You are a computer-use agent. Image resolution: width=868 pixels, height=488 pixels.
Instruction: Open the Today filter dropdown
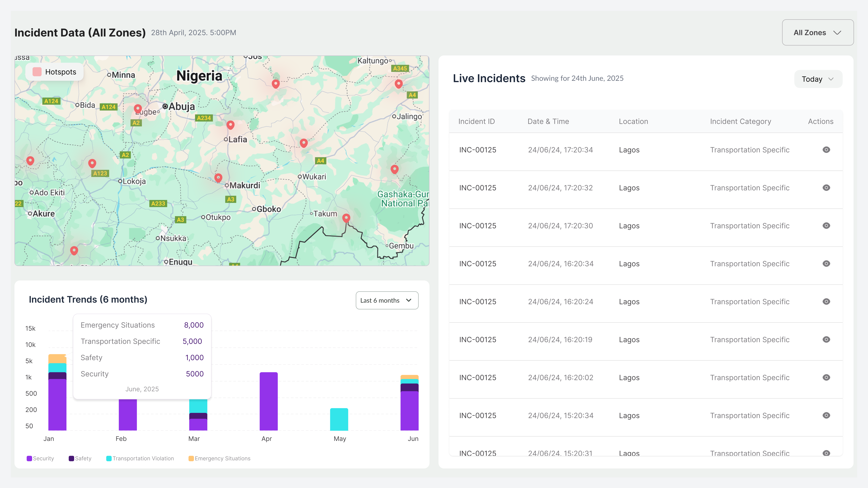818,79
